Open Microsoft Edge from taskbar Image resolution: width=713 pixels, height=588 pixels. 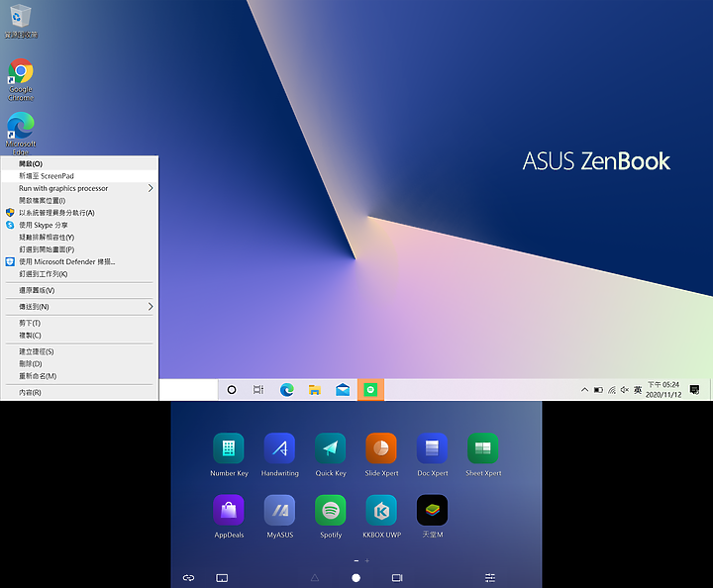tap(286, 389)
